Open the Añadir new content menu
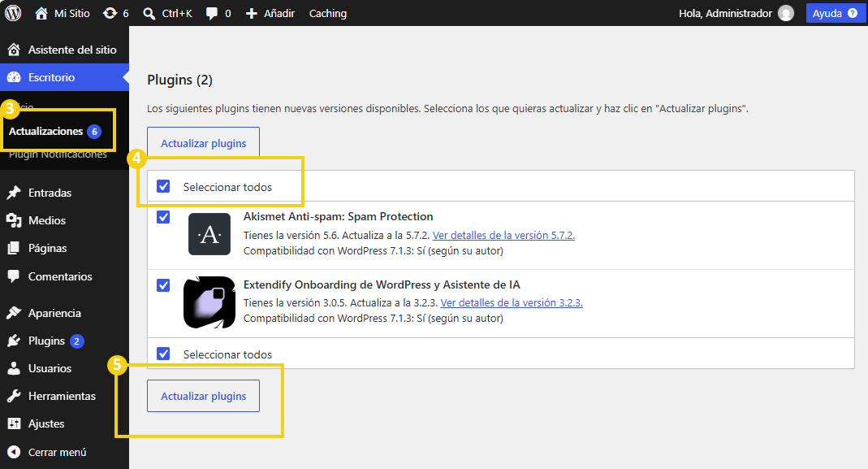This screenshot has height=469, width=868. tap(270, 13)
